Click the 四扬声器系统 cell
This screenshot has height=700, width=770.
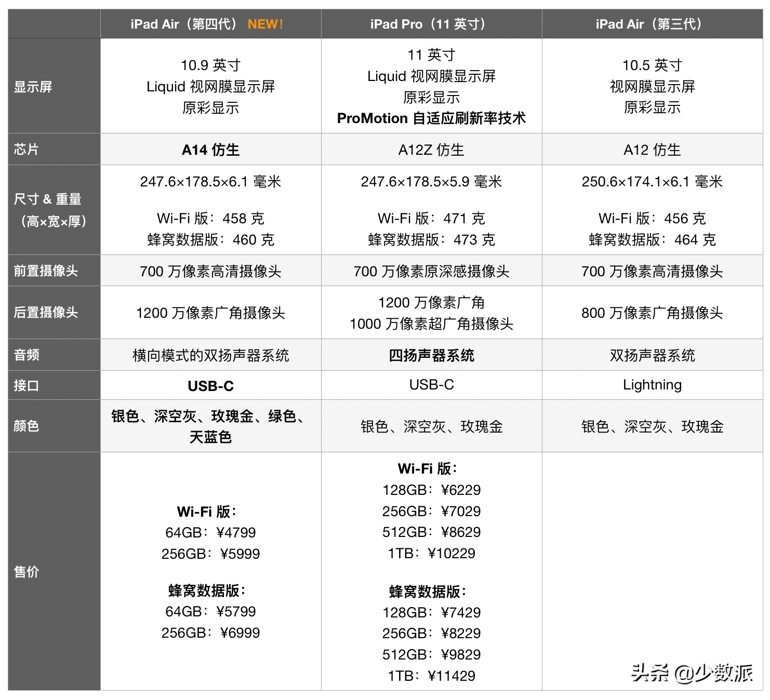431,356
